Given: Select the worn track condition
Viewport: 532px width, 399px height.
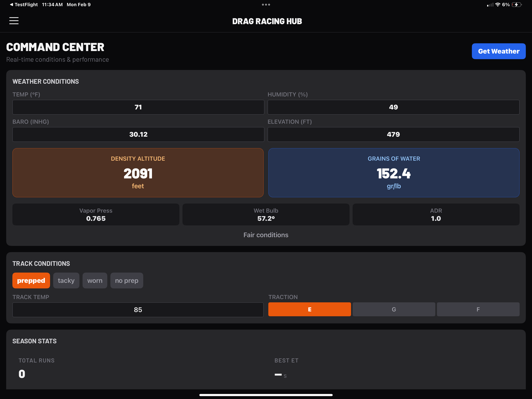Looking at the screenshot, I should click(95, 280).
